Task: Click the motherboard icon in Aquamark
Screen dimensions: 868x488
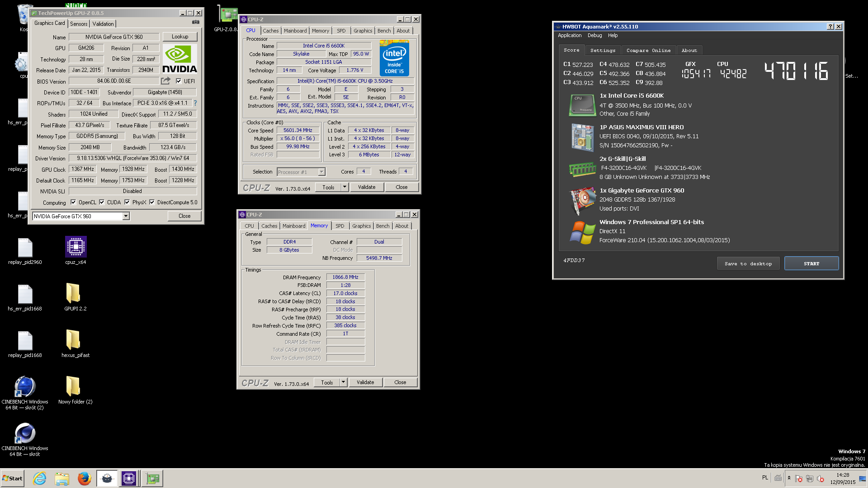Action: tap(582, 137)
